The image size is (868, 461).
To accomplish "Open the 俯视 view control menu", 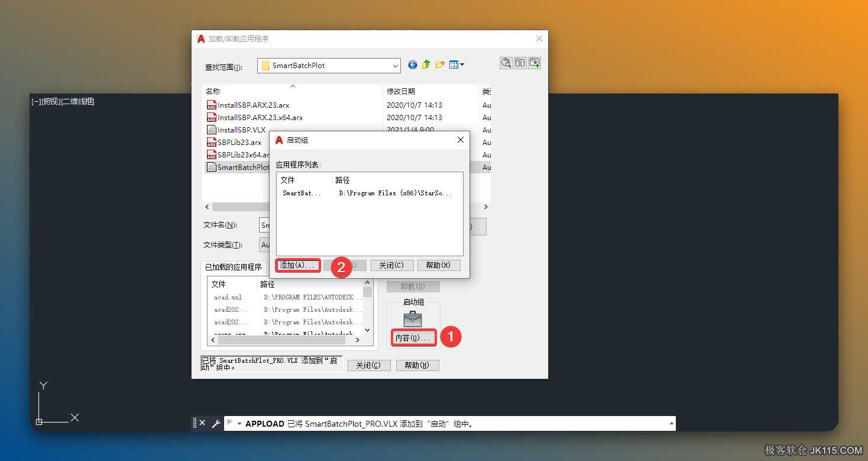I will click(51, 101).
